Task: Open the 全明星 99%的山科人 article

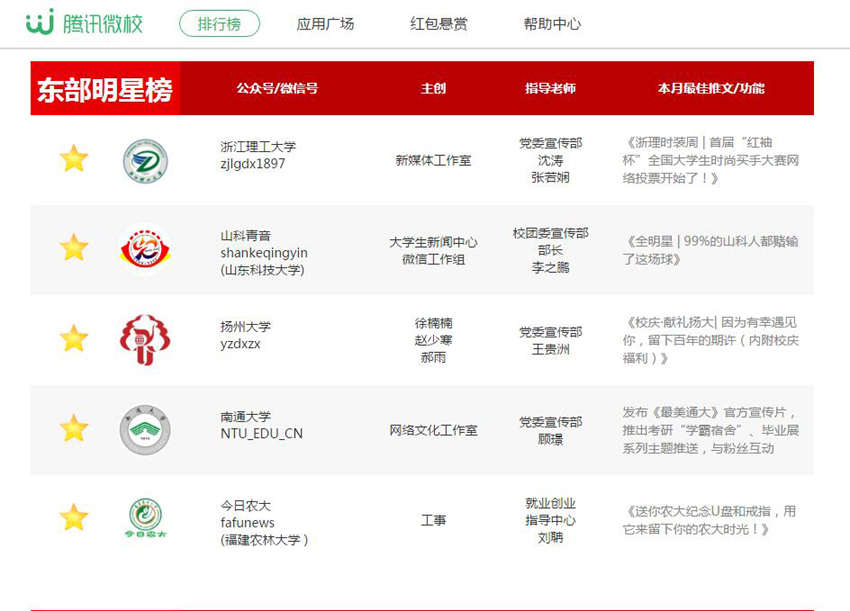Action: 711,250
